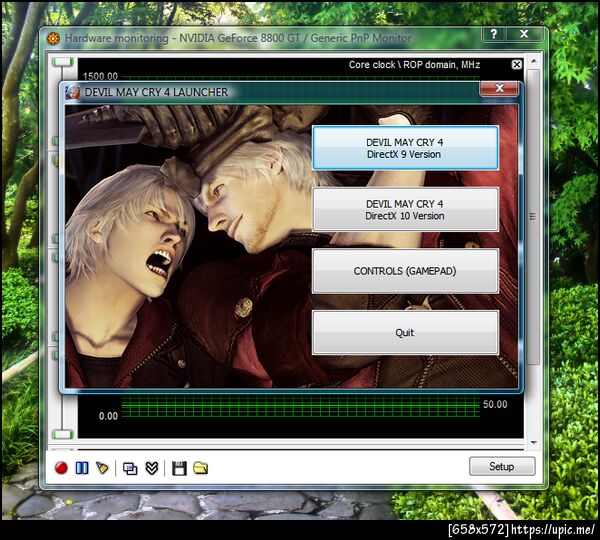
Task: Save the monitoring log with floppy disk icon
Action: point(179,468)
